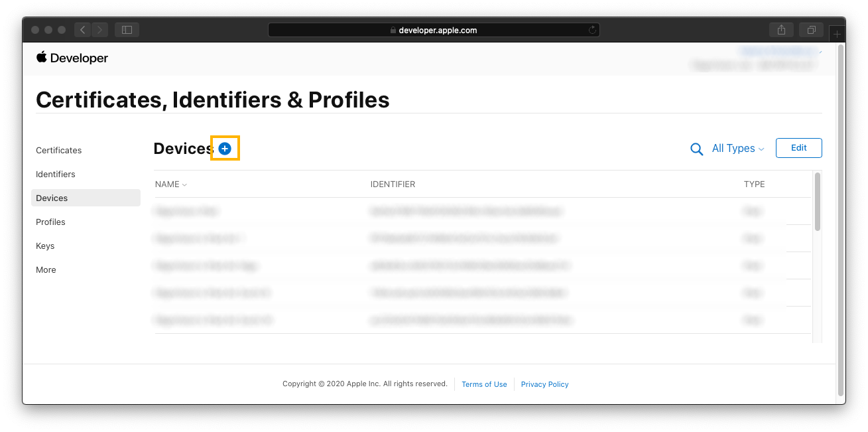
Task: Open the Certificates section
Action: click(x=59, y=151)
